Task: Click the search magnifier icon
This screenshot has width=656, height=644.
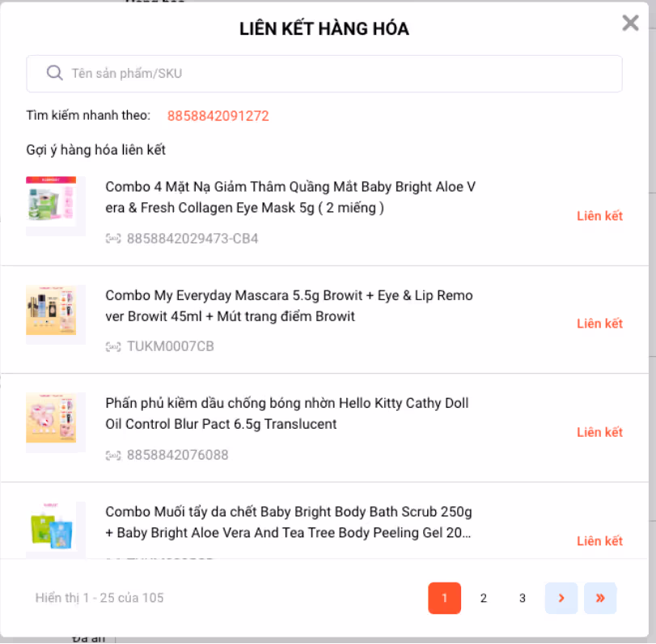Action: pos(54,73)
